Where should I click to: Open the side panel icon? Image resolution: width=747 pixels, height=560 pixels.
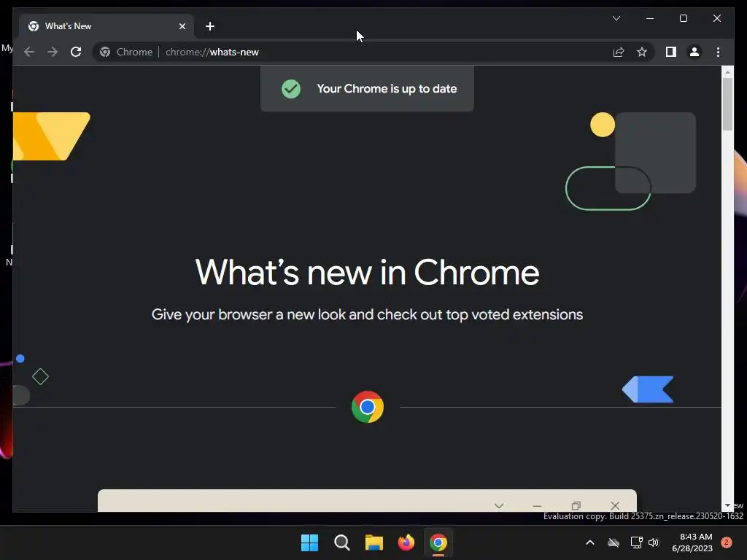671,52
